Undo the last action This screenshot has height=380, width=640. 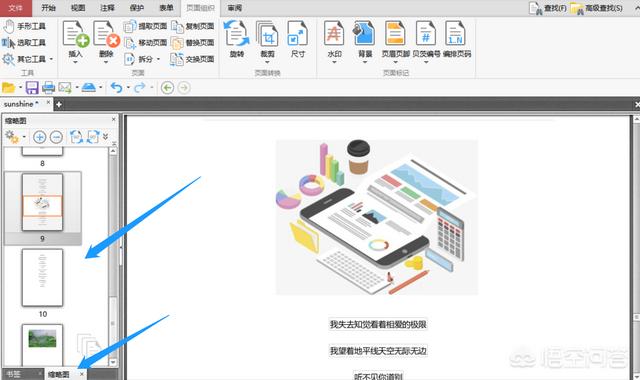tap(116, 87)
